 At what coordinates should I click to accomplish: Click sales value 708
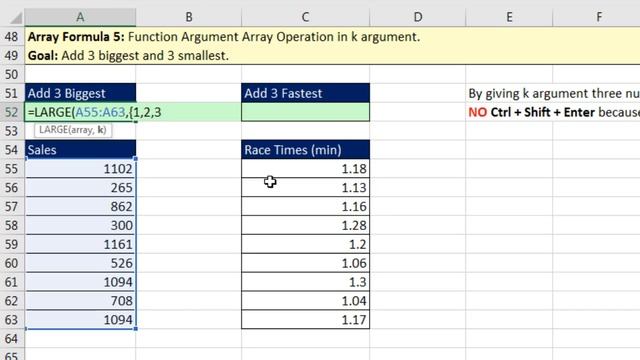click(80, 300)
